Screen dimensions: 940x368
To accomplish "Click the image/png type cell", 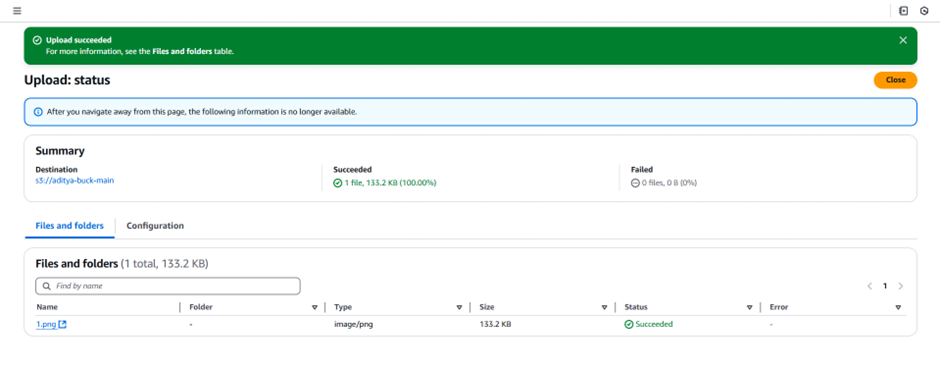I will point(354,324).
